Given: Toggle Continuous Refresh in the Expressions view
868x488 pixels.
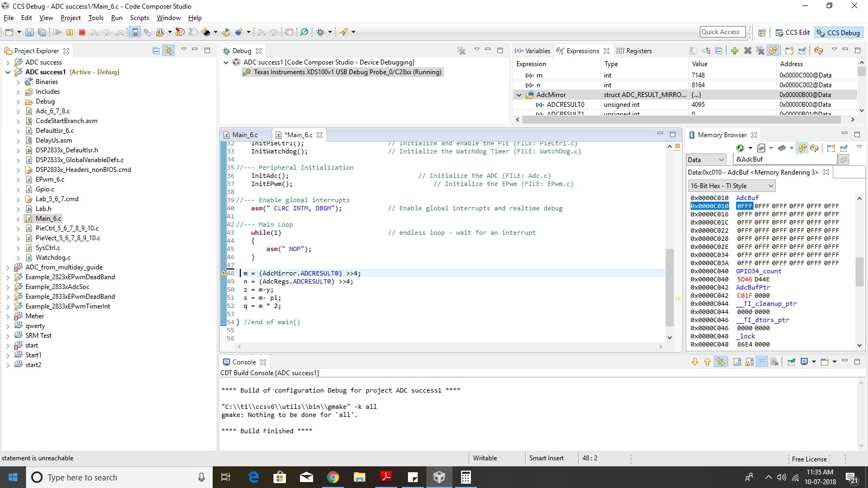Looking at the screenshot, I should [773, 50].
